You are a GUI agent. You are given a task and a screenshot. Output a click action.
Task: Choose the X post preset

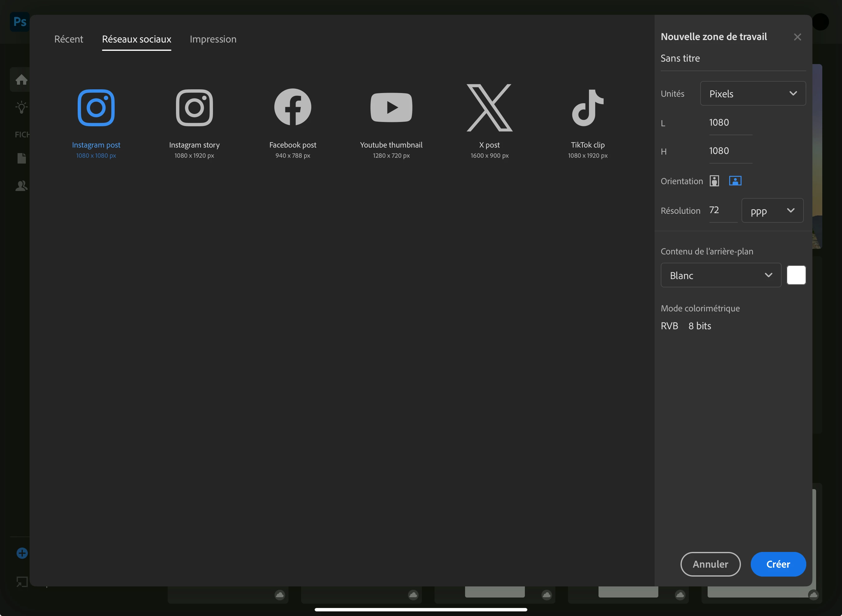(489, 108)
